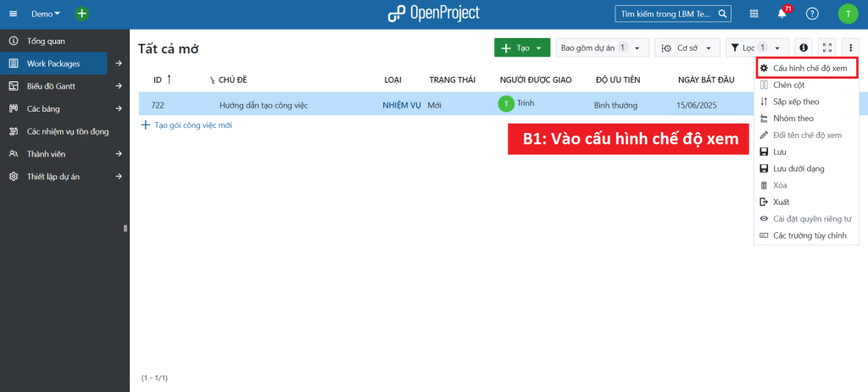Open the green Tạo create dropdown
The width and height of the screenshot is (868, 392).
point(522,48)
